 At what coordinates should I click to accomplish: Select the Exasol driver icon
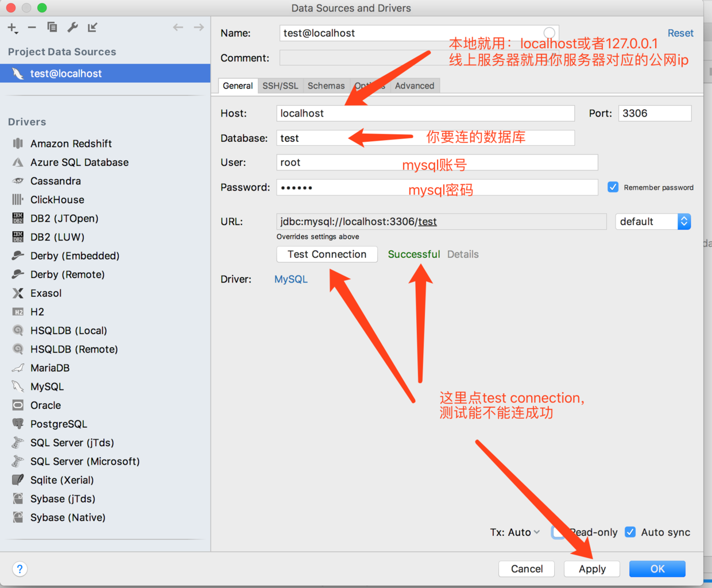18,293
